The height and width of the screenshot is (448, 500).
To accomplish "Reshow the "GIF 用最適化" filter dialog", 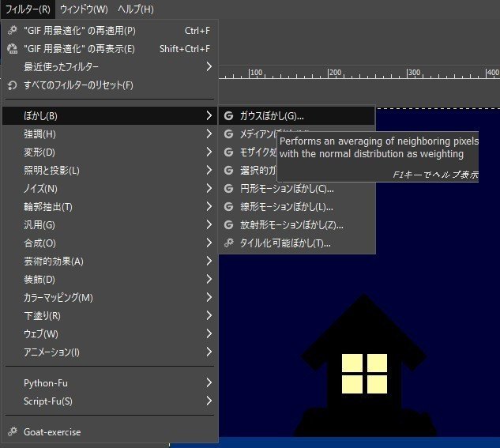I will coord(110,49).
